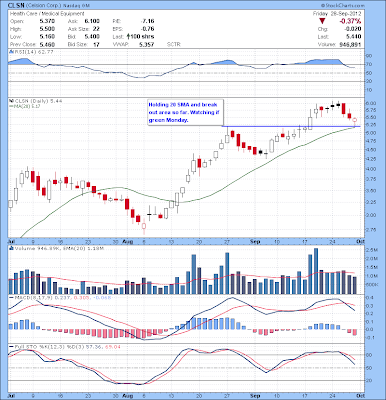Click the Ask value 6.100
This screenshot has height=400, width=386.
coord(92,21)
